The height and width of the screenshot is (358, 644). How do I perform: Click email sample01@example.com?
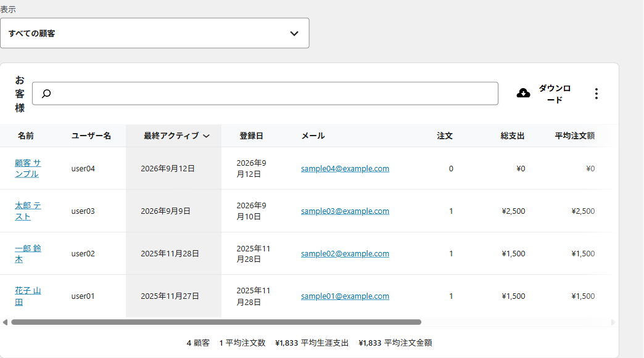click(345, 296)
